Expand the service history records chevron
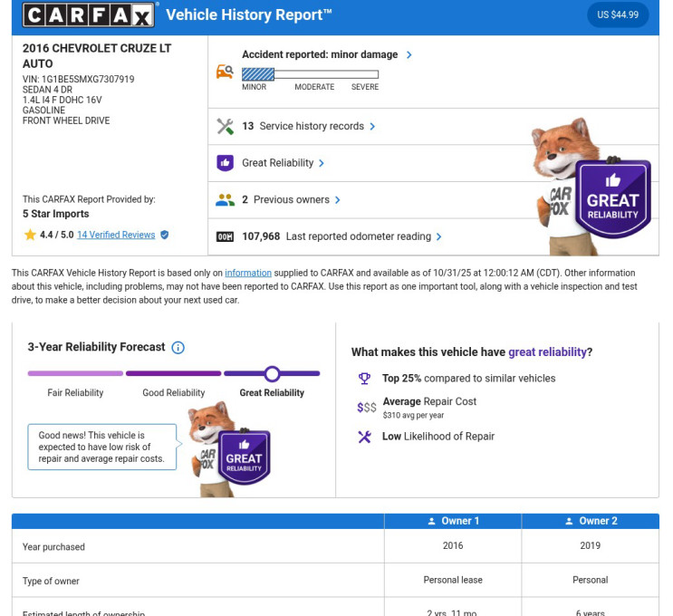The width and height of the screenshot is (673, 616). (x=373, y=127)
